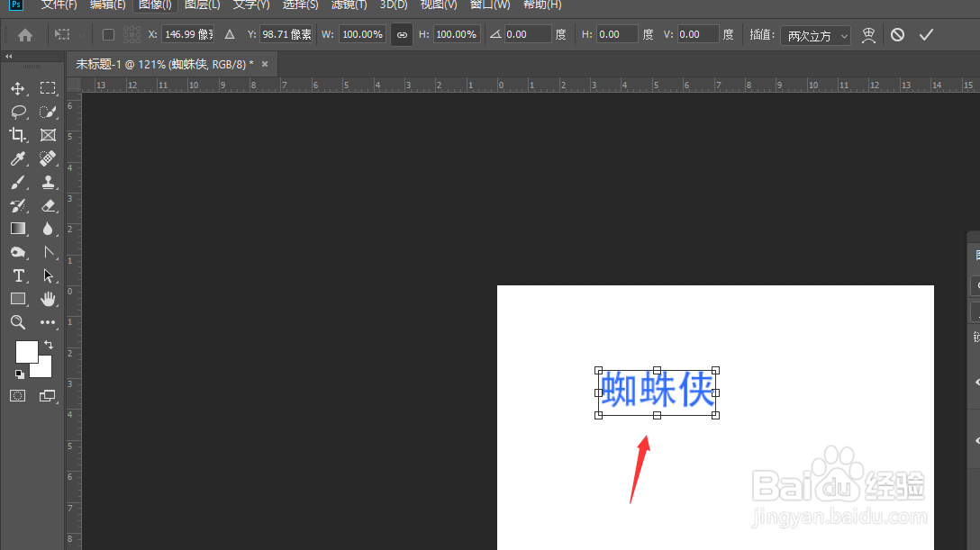Open the 编辑(E) menu
Viewport: 980px width, 550px height.
(x=107, y=5)
